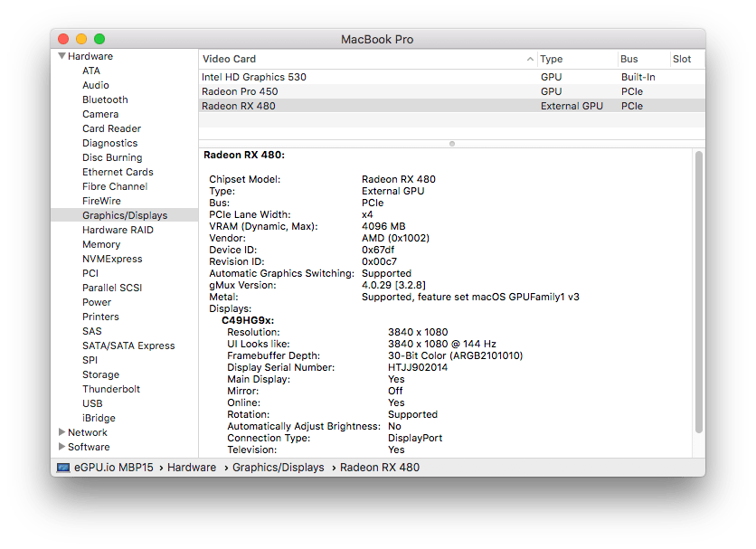Select Power in the sidebar

[x=97, y=302]
